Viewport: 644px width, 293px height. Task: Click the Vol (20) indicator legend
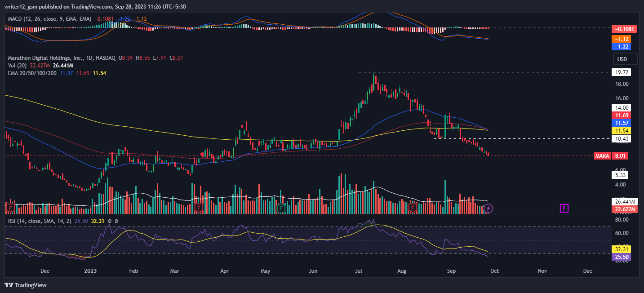tap(18, 66)
